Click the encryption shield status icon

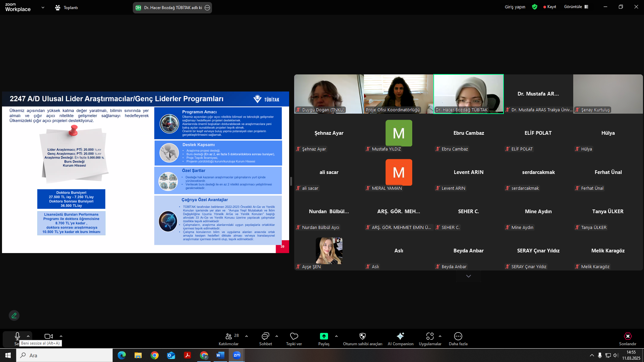point(535,7)
